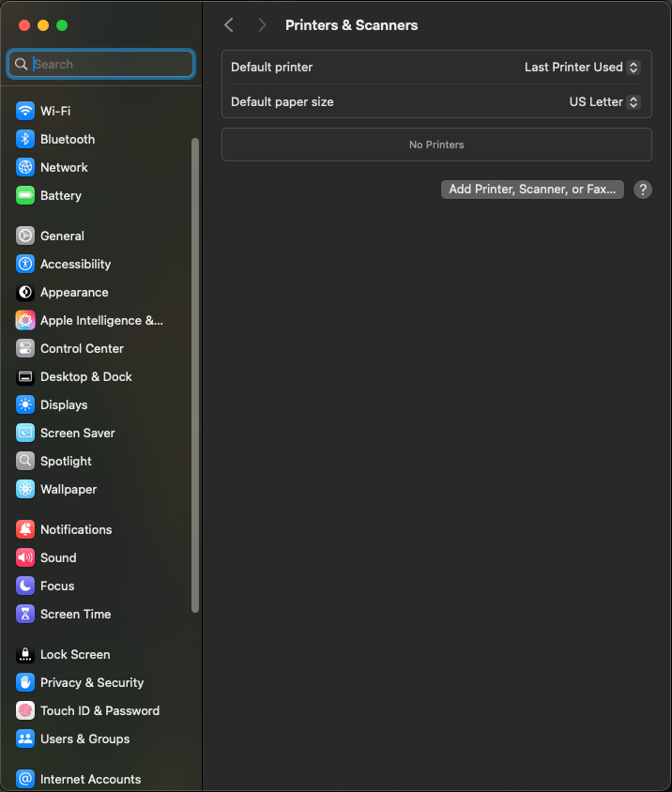Click the Sound speaker icon
The width and height of the screenshot is (672, 792).
click(25, 557)
